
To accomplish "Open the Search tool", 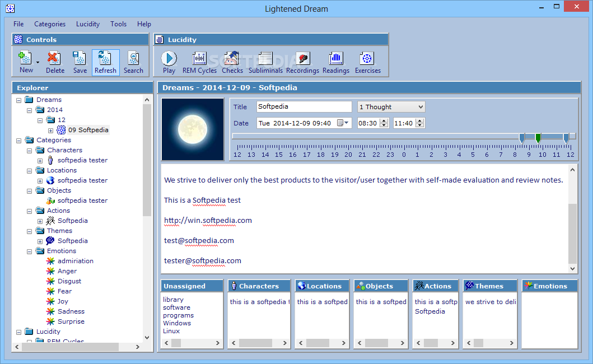I will [x=133, y=63].
